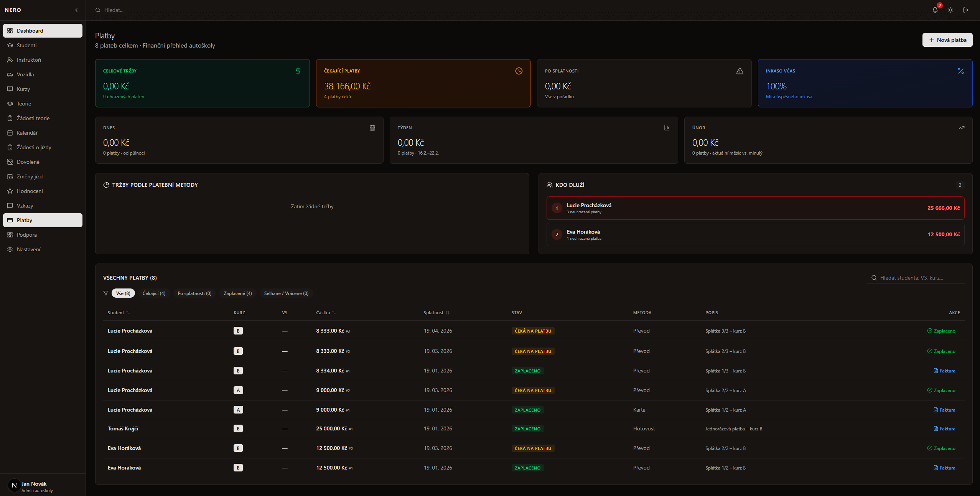
Task: Open the Vozidla sidebar item
Action: [x=25, y=74]
